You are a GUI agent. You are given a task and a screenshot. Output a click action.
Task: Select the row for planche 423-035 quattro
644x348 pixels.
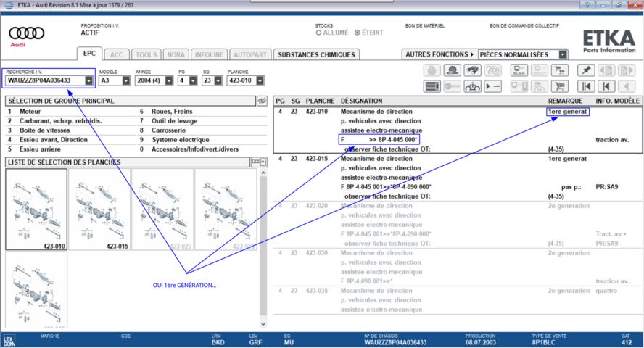coord(458,300)
